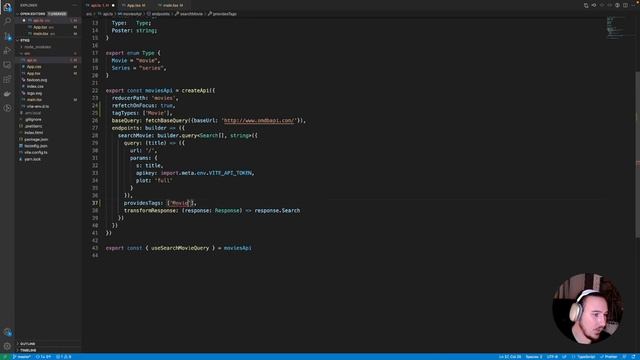
Task: Open vite-env.d.ts in the file tree
Action: pos(38,106)
